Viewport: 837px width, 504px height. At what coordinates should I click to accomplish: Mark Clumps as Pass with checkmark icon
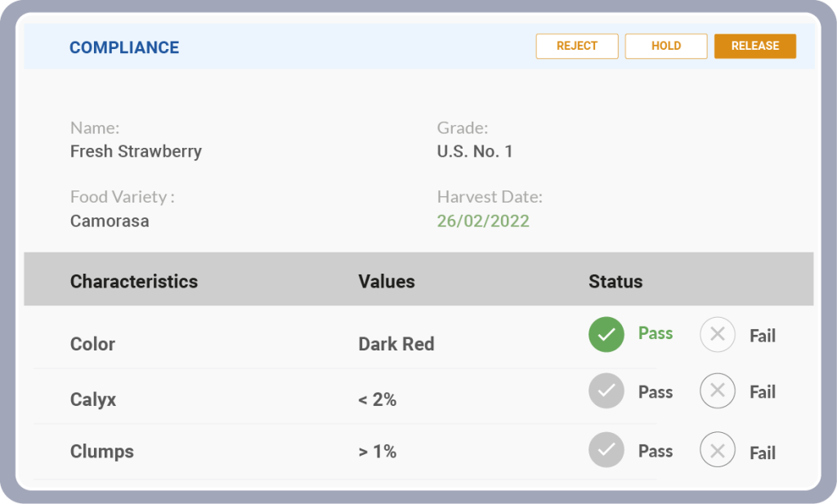606,450
